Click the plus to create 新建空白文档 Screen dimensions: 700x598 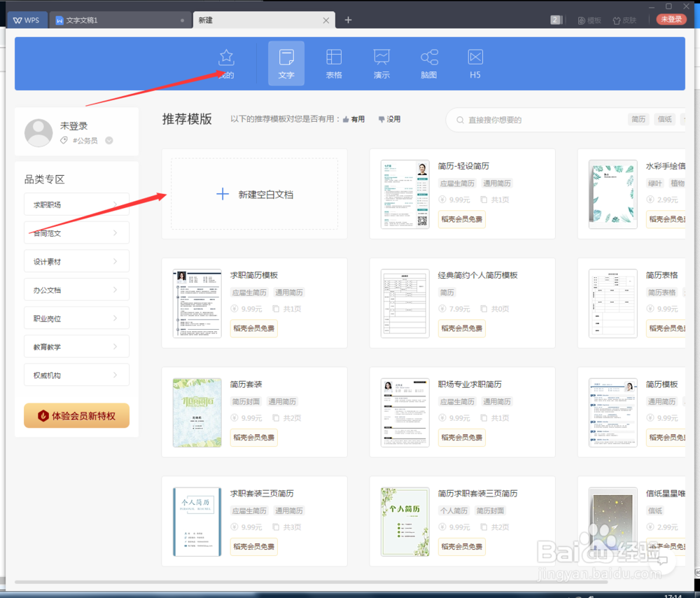pos(254,194)
